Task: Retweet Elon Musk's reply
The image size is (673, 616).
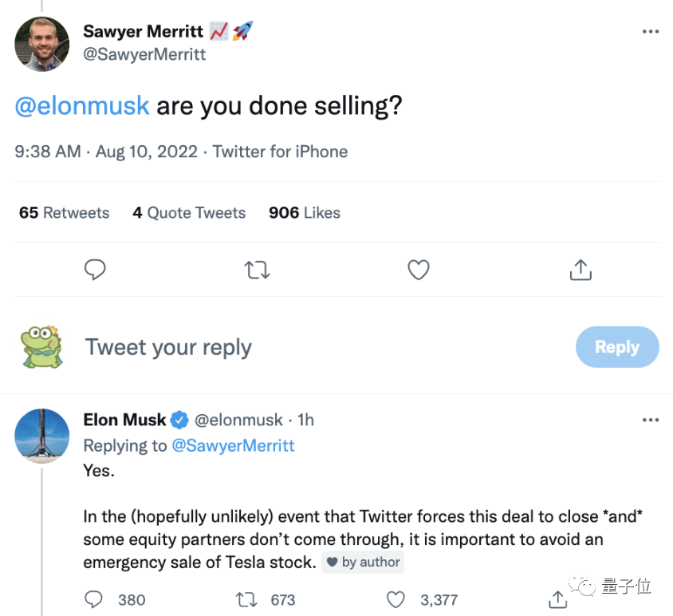Action: tap(247, 599)
